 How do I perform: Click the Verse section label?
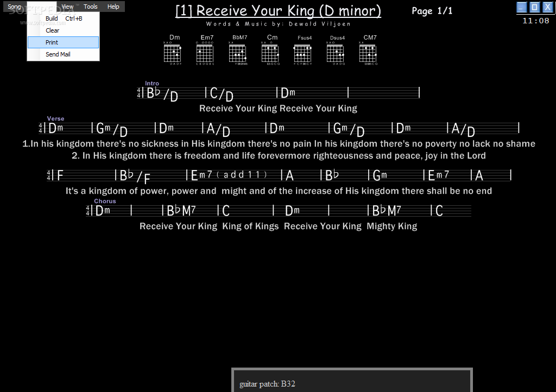pyautogui.click(x=56, y=119)
